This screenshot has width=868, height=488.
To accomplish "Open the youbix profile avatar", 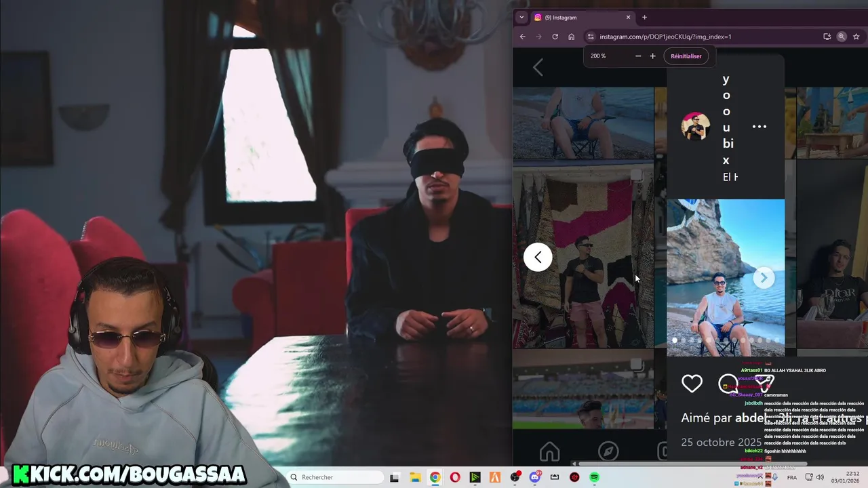I will [x=695, y=126].
